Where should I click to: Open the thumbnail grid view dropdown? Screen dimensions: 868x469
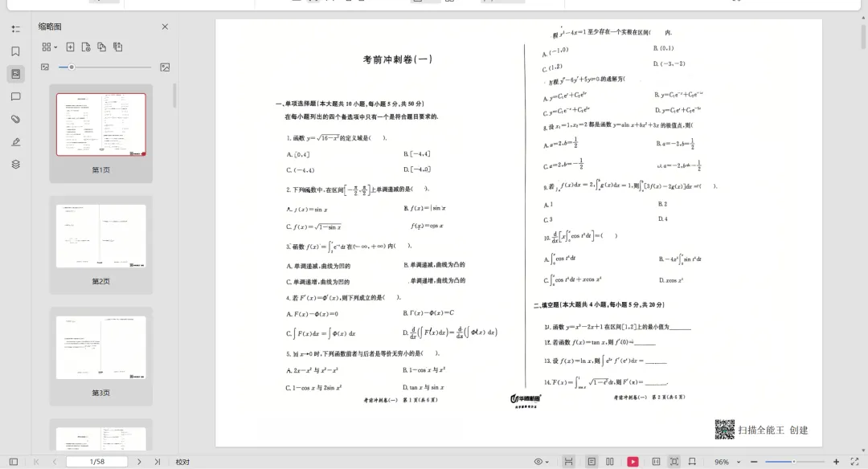(50, 47)
